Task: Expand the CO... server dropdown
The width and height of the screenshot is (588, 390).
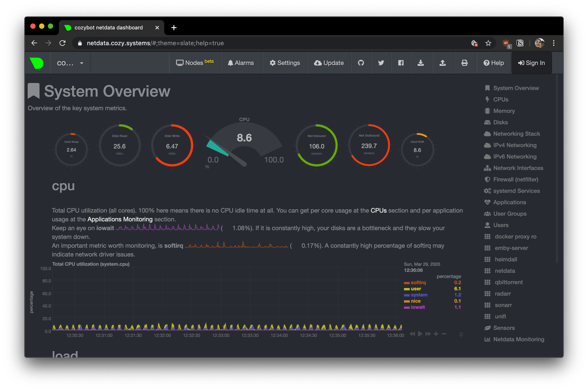Action: click(69, 62)
